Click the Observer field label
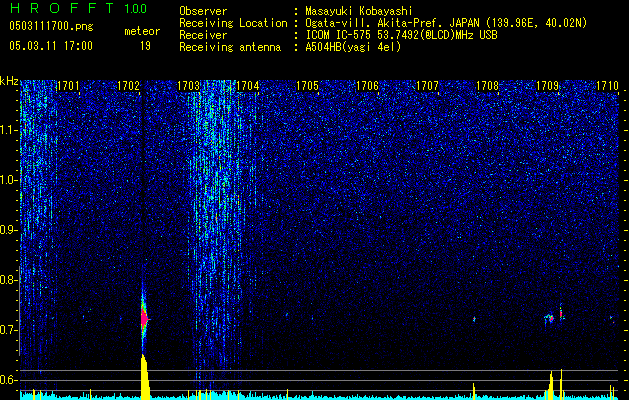This screenshot has height=400, width=629. (203, 11)
